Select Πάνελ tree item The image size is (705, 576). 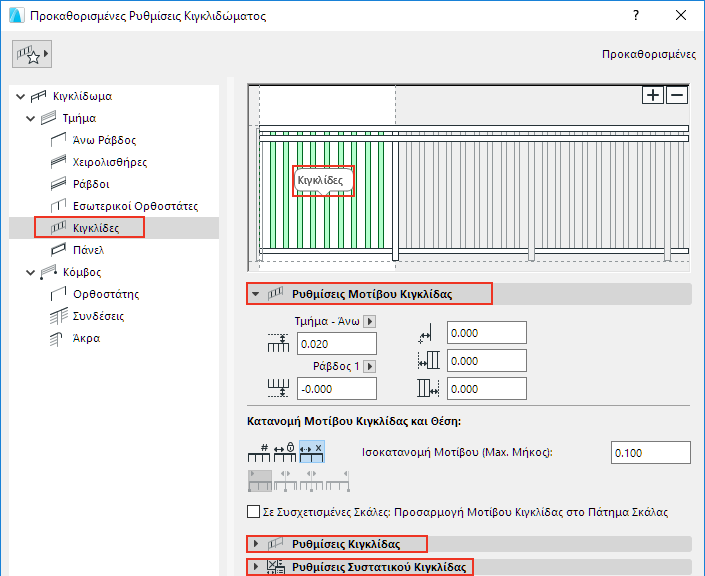88,250
